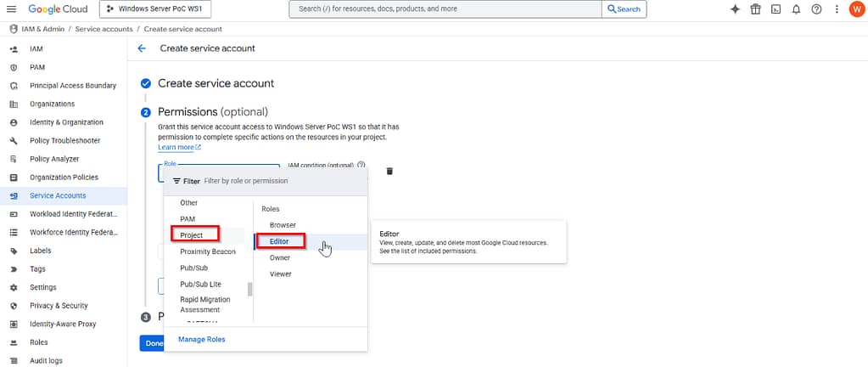This screenshot has width=868, height=367.
Task: Click the Filter icon in role picker
Action: pos(176,181)
